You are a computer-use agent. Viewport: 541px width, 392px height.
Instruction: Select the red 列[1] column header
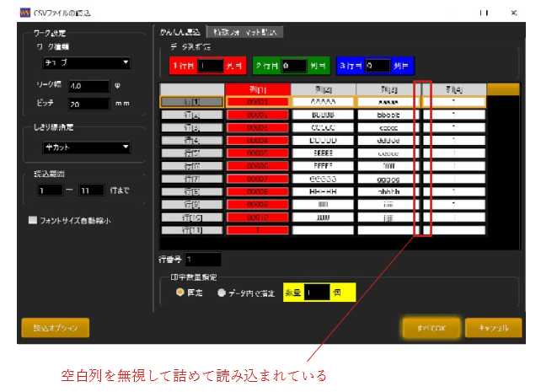[x=257, y=89]
